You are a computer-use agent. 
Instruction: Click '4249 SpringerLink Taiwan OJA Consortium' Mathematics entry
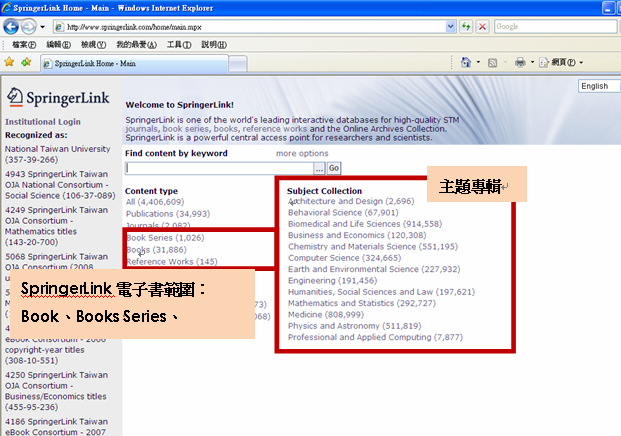point(56,226)
